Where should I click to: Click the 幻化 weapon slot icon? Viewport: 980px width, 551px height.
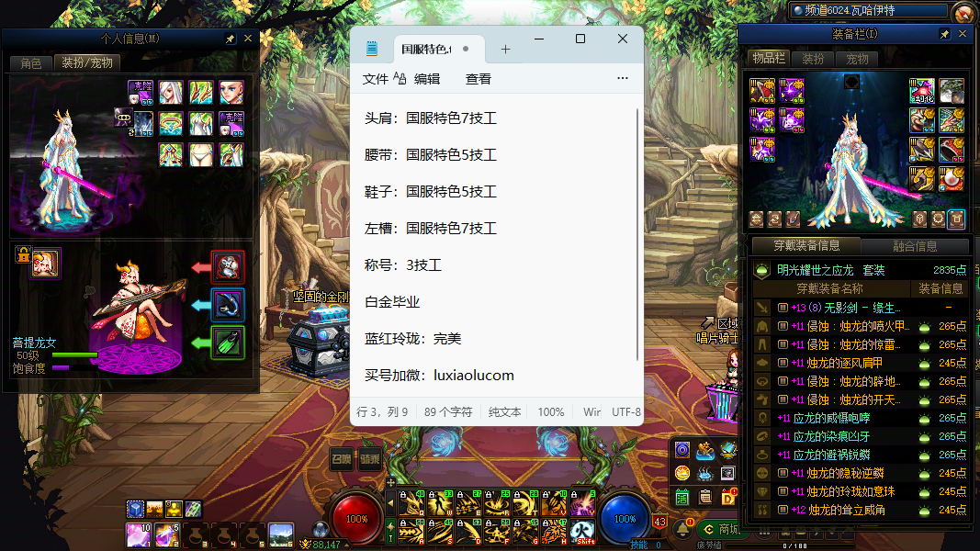(922, 90)
